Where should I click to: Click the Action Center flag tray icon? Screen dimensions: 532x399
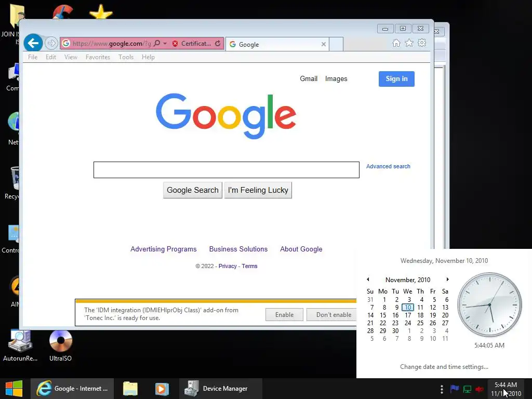[454, 389]
